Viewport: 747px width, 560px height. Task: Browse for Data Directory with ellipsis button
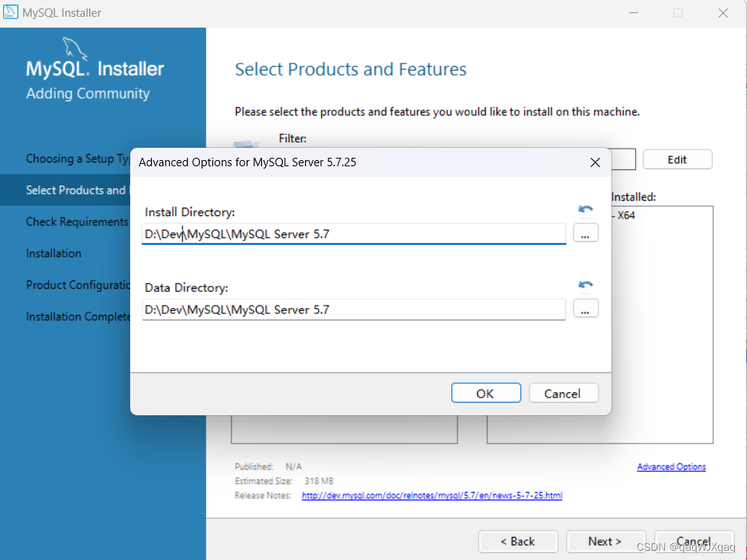point(585,309)
